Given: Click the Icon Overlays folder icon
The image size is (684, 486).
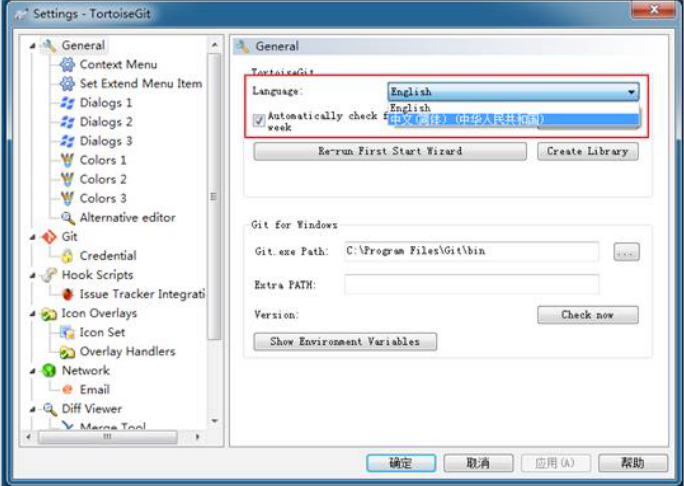Looking at the screenshot, I should coord(49,314).
